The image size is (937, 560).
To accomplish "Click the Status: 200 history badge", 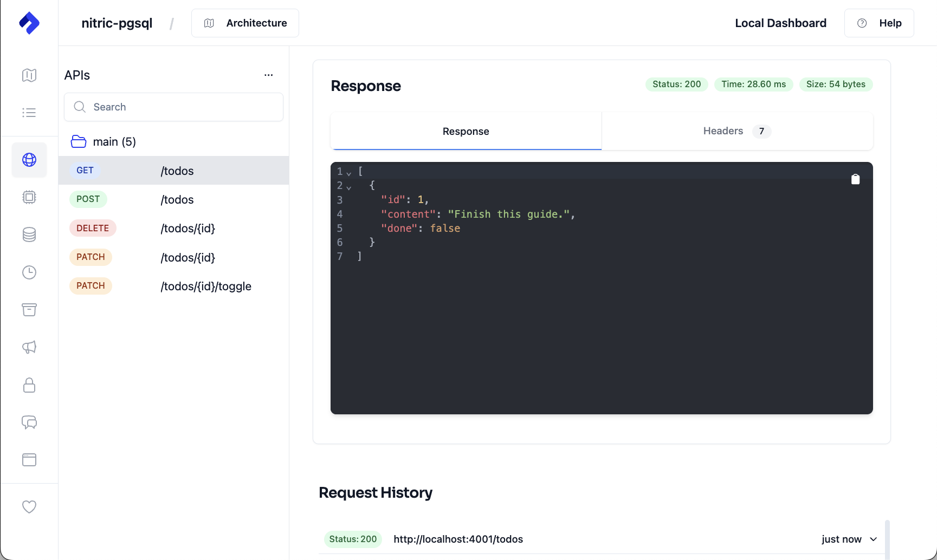I will (353, 539).
